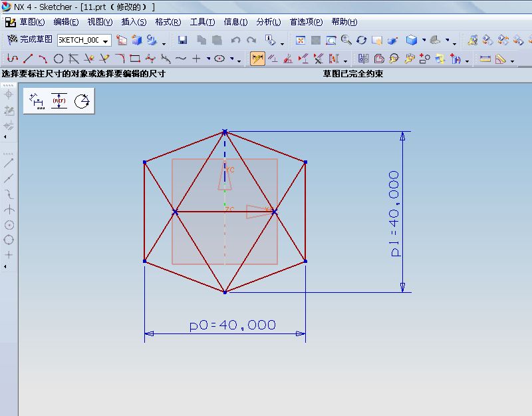Click the Animate Dimensions icon
Viewport: 532px width, 416px height.
334,59
